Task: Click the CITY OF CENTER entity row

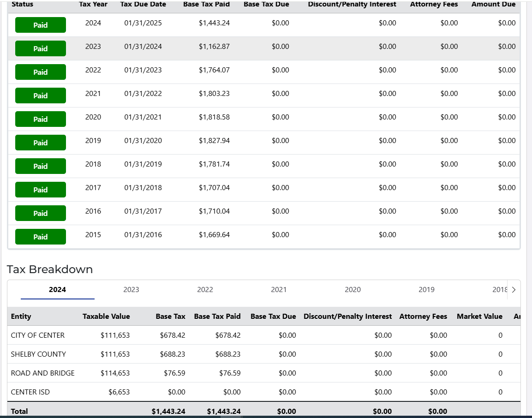Action: (x=38, y=335)
